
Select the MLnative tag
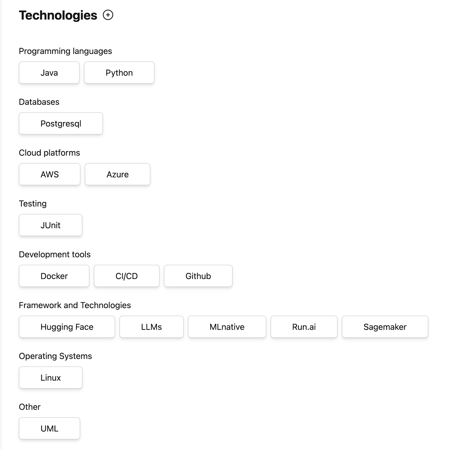[x=227, y=327]
